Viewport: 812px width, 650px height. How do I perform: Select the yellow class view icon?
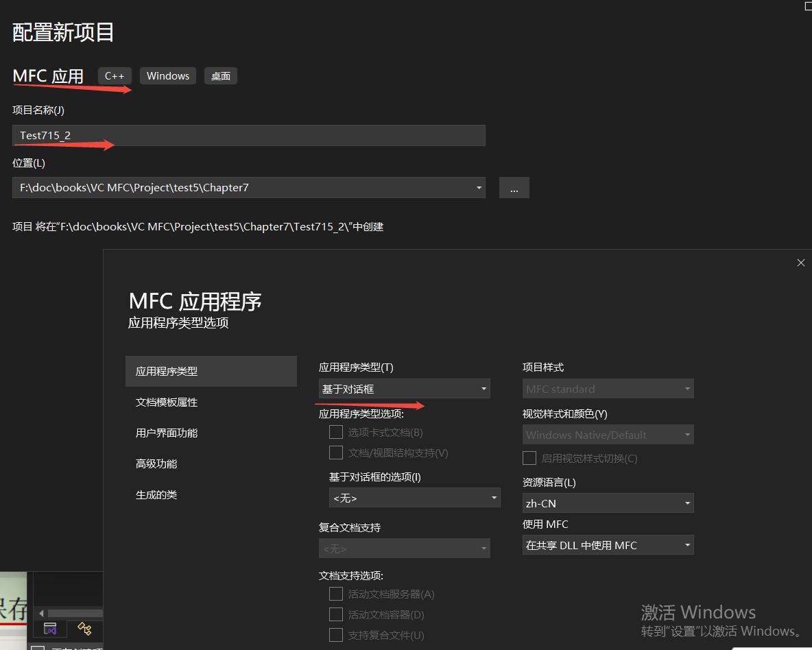pos(84,629)
